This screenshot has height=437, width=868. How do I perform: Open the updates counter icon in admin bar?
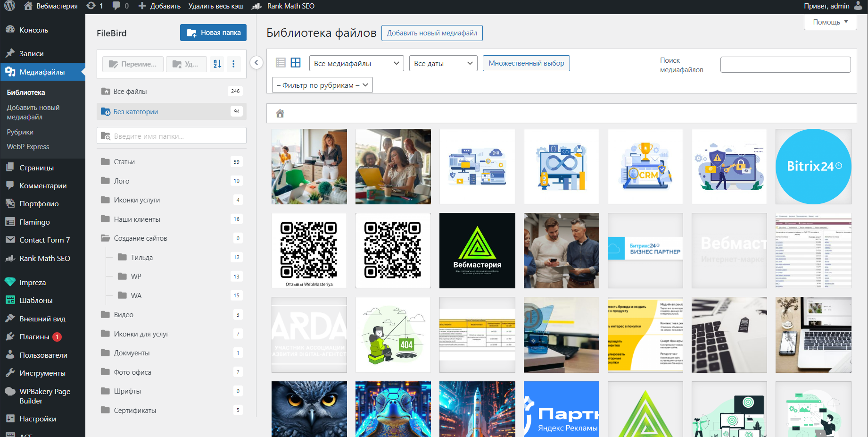point(95,6)
